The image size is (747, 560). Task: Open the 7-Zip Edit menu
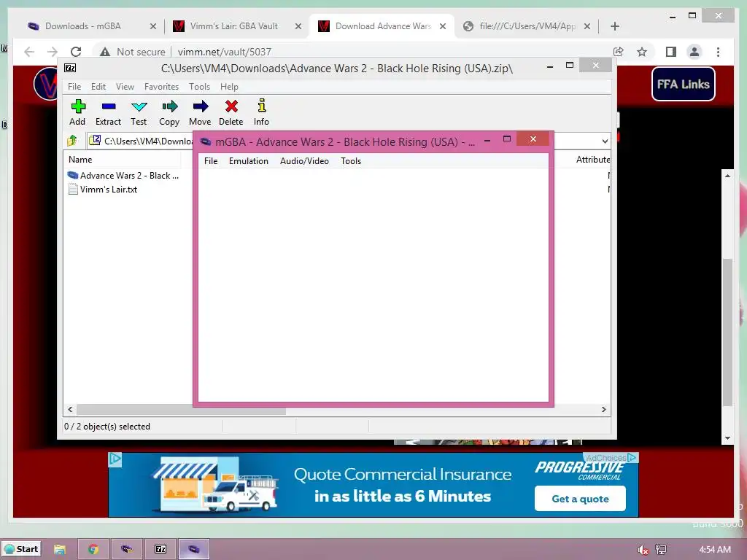point(98,87)
